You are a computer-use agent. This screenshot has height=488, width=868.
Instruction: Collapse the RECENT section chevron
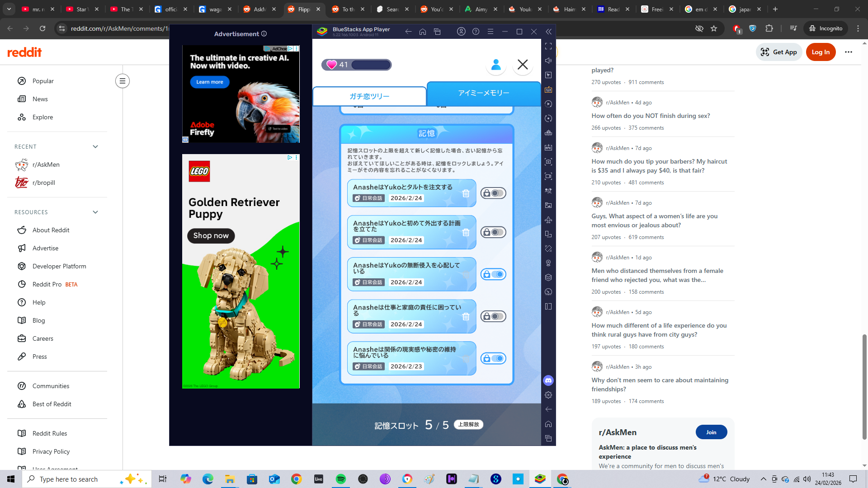click(95, 146)
